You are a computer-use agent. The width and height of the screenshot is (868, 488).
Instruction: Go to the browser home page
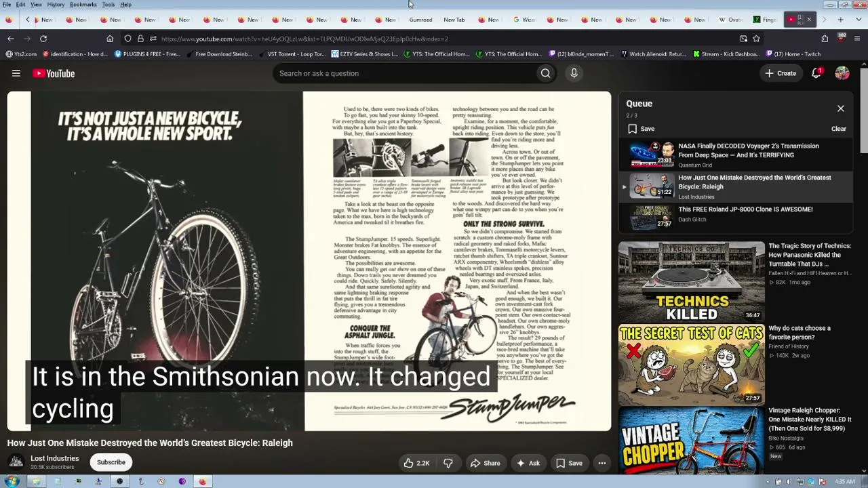coord(110,39)
